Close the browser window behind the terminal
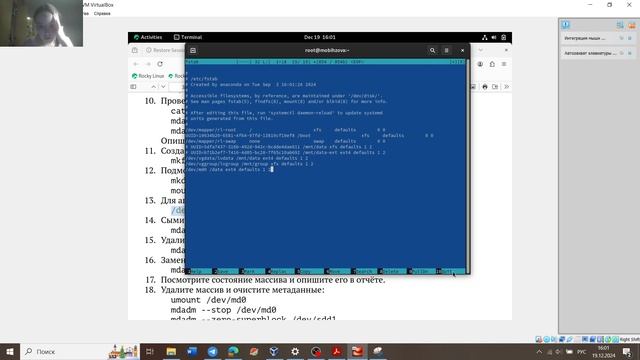The height and width of the screenshot is (360, 640). click(x=506, y=50)
